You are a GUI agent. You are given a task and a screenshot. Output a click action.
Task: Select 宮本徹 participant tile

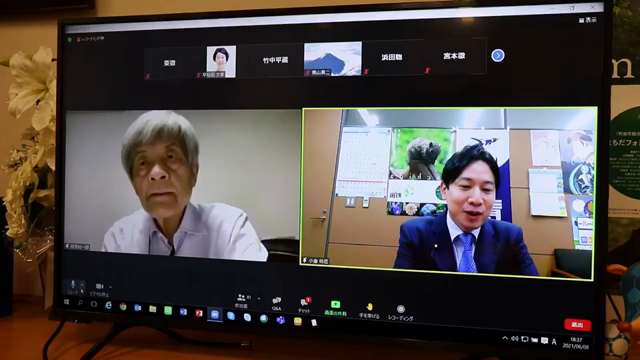point(454,56)
